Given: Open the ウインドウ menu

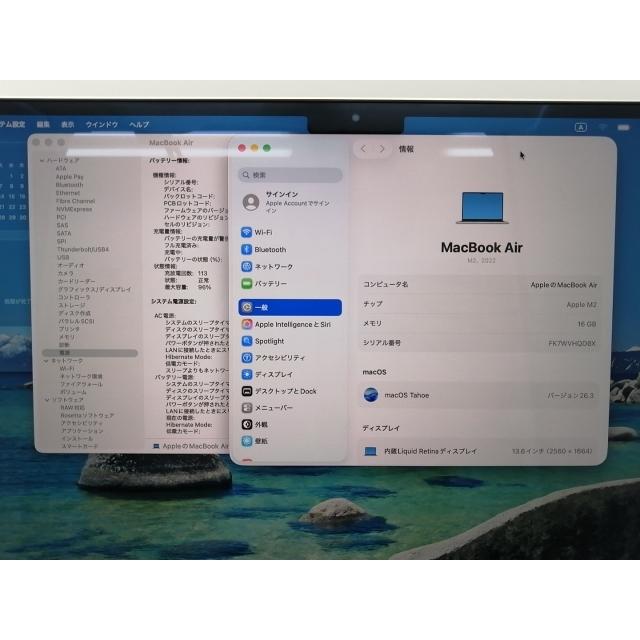Looking at the screenshot, I should [x=102, y=124].
